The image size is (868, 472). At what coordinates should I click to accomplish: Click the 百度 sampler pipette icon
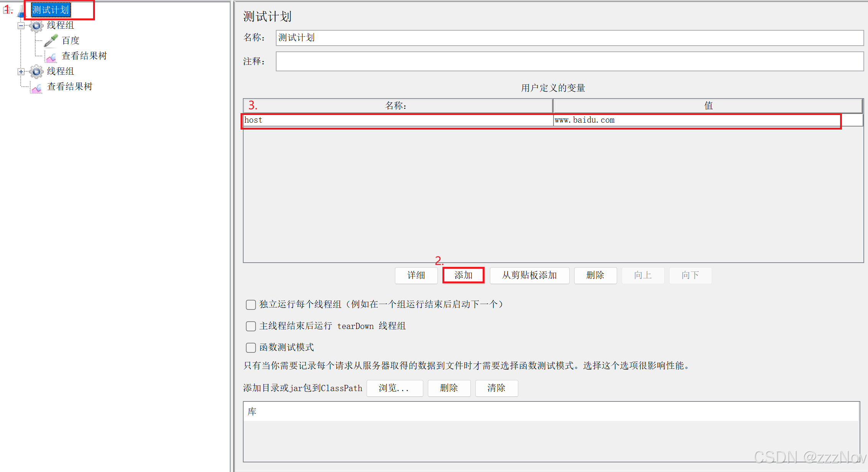click(x=51, y=41)
